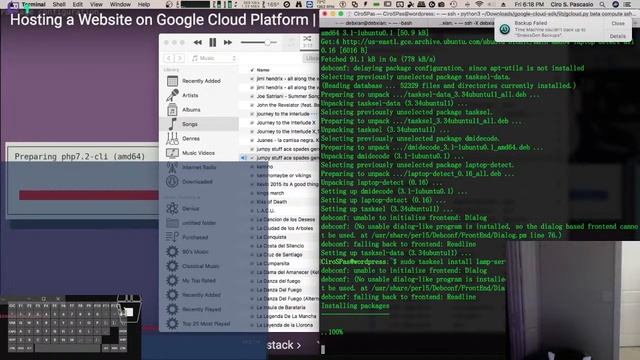Toggle checkbox for La Ciudad de los Arboles
640x360 pixels.
[x=252, y=229]
